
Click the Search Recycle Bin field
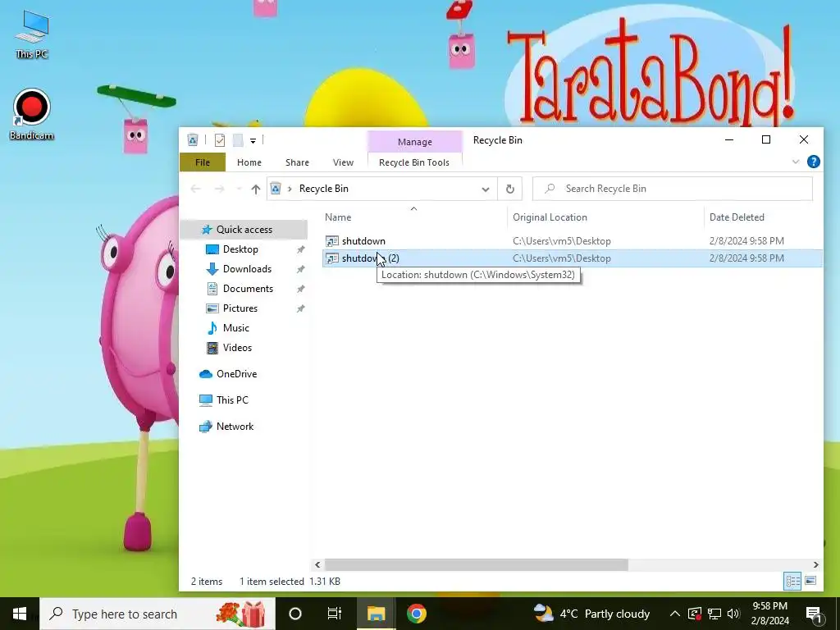673,189
